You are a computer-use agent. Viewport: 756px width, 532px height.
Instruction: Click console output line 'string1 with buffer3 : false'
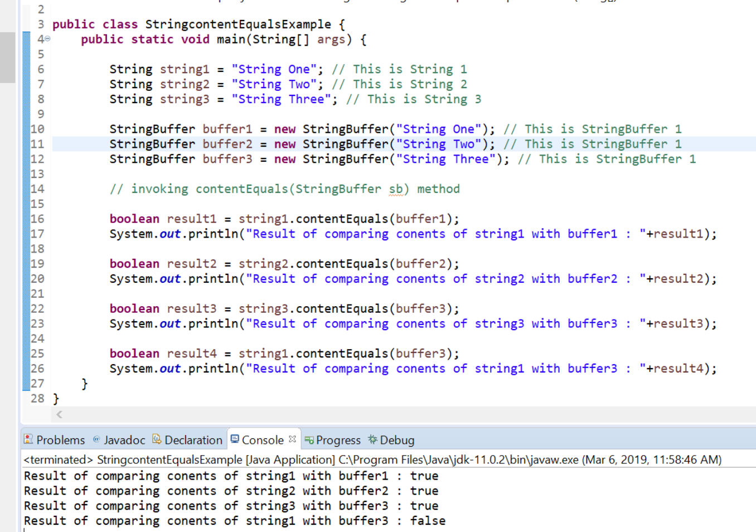pos(234,521)
